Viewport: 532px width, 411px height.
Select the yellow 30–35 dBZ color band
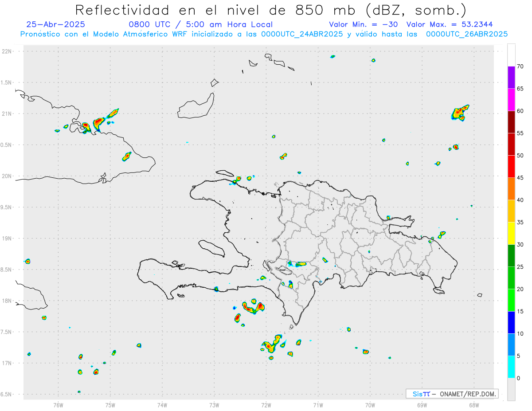point(511,233)
